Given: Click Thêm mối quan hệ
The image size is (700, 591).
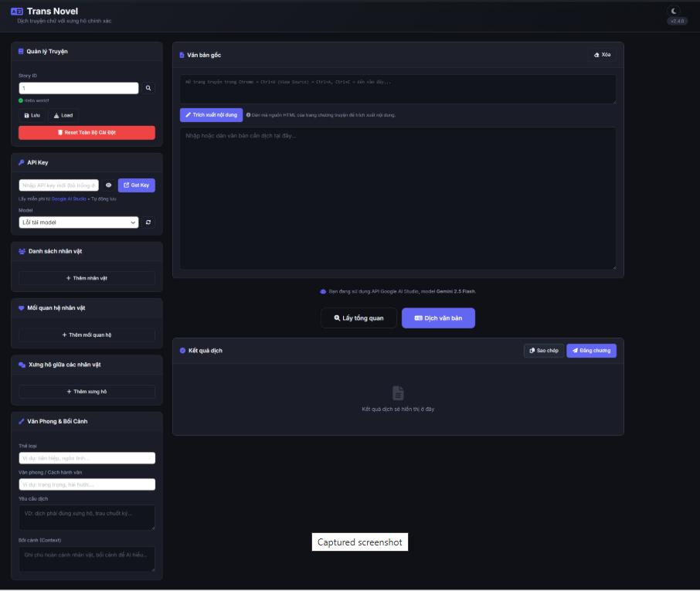Looking at the screenshot, I should tap(87, 335).
